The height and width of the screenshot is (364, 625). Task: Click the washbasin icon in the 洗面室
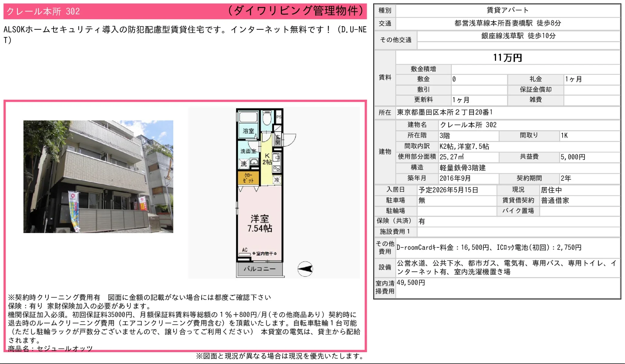254,161
